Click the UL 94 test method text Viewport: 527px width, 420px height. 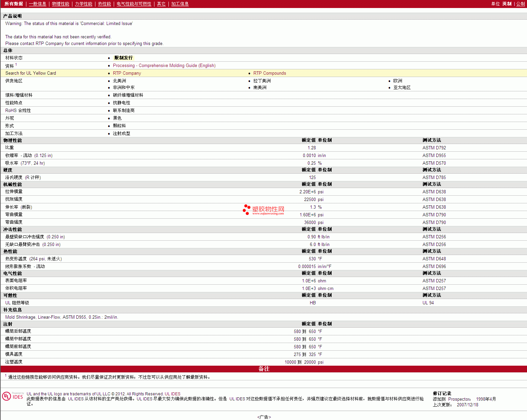pos(428,303)
